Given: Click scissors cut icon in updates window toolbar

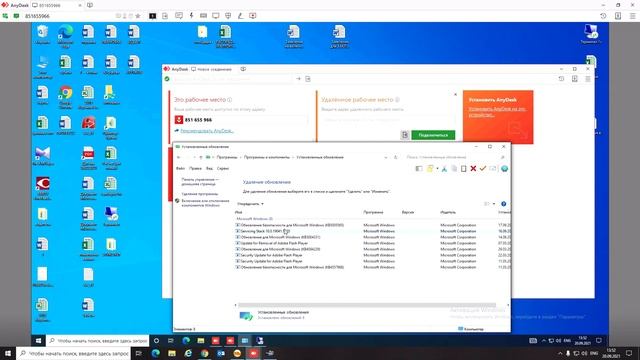Looking at the screenshot, I should (444, 169).
